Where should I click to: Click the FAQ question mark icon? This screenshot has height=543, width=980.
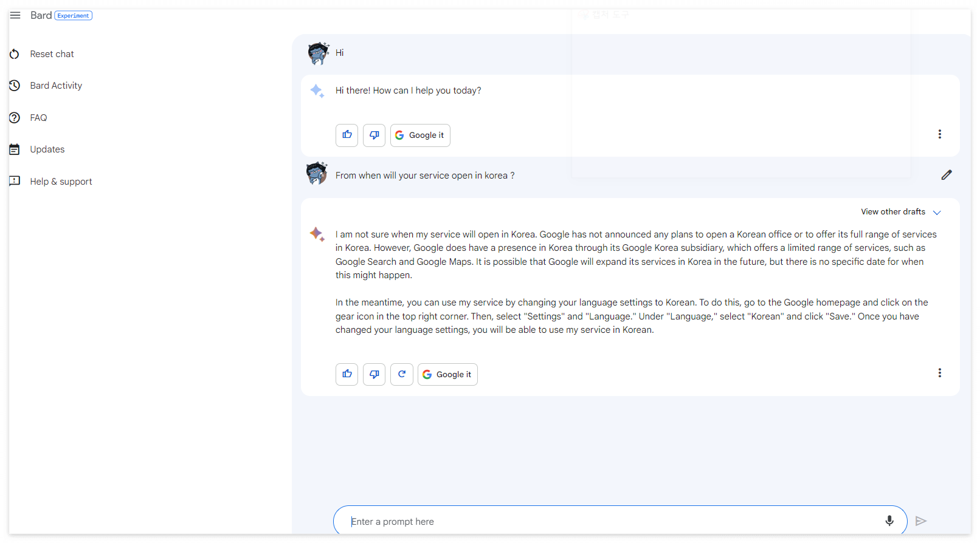[x=15, y=118]
